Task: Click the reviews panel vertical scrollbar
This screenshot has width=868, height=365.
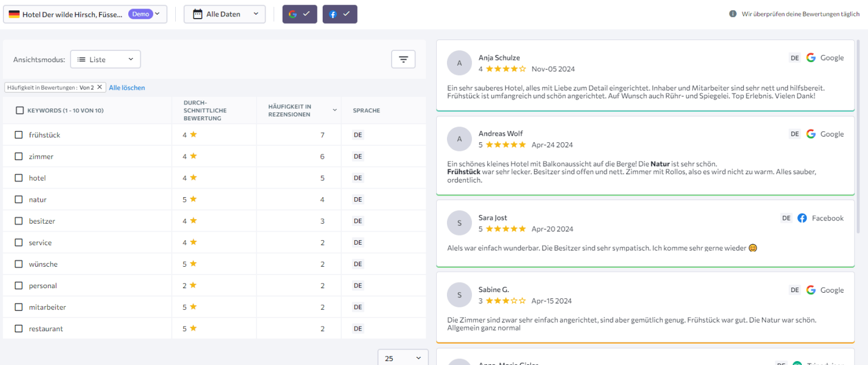Action: click(x=859, y=136)
